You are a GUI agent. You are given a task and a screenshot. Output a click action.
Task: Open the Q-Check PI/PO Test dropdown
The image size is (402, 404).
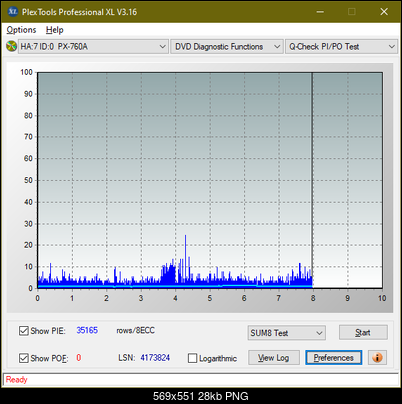(x=341, y=47)
